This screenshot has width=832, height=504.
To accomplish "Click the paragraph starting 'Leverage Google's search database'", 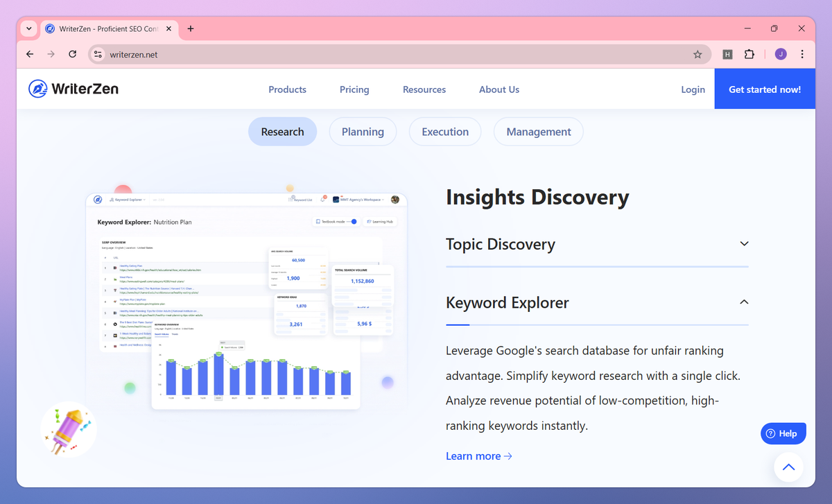I will (593, 388).
